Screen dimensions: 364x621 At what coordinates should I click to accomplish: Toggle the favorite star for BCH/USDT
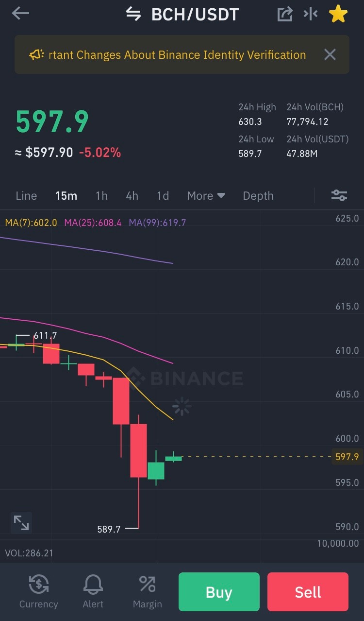point(338,14)
